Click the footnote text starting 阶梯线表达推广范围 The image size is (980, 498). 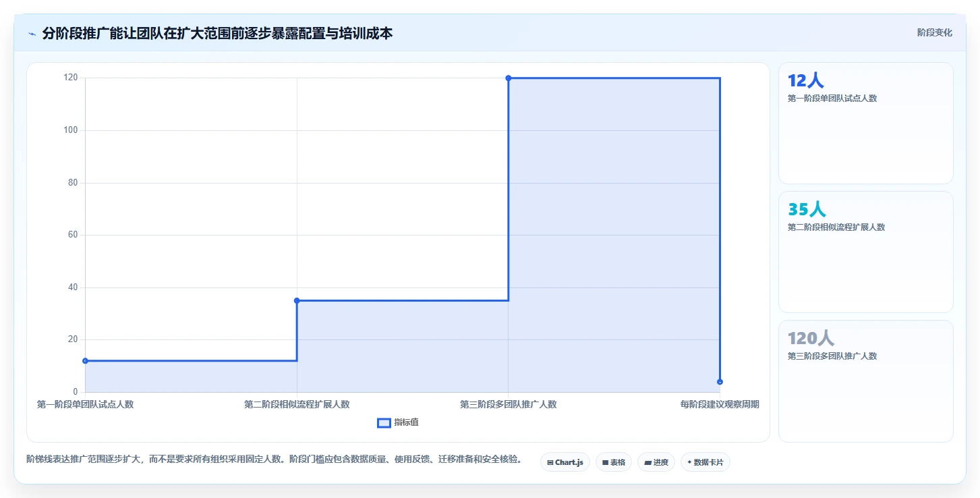coord(274,460)
